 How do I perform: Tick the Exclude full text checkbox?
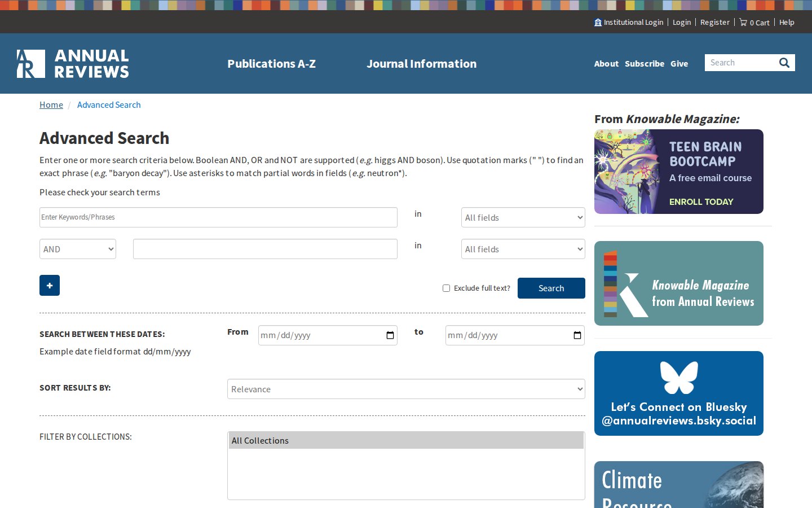click(x=447, y=288)
